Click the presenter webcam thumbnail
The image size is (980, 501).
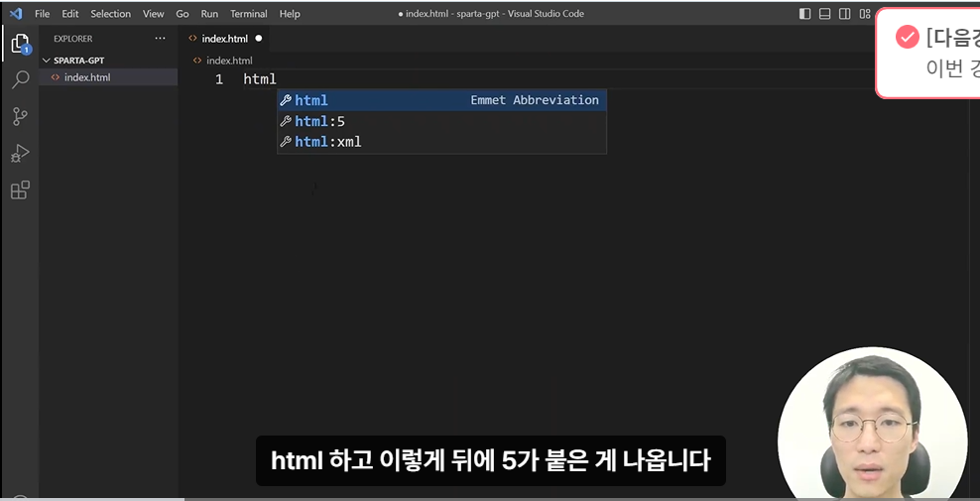(873, 426)
